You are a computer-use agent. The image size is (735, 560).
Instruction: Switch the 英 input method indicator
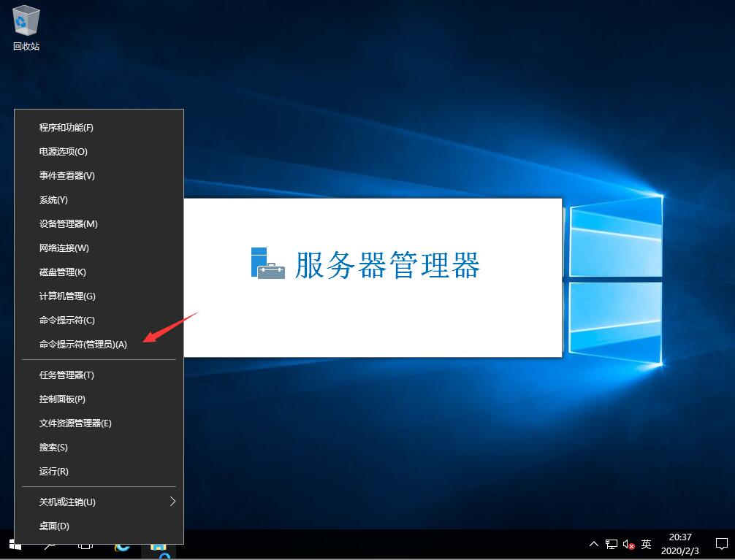tap(646, 544)
